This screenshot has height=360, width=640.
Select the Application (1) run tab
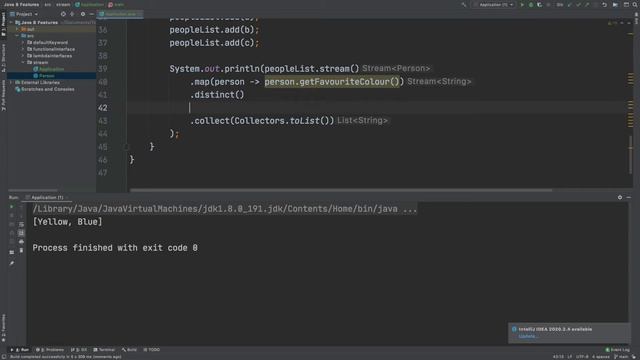(47, 197)
